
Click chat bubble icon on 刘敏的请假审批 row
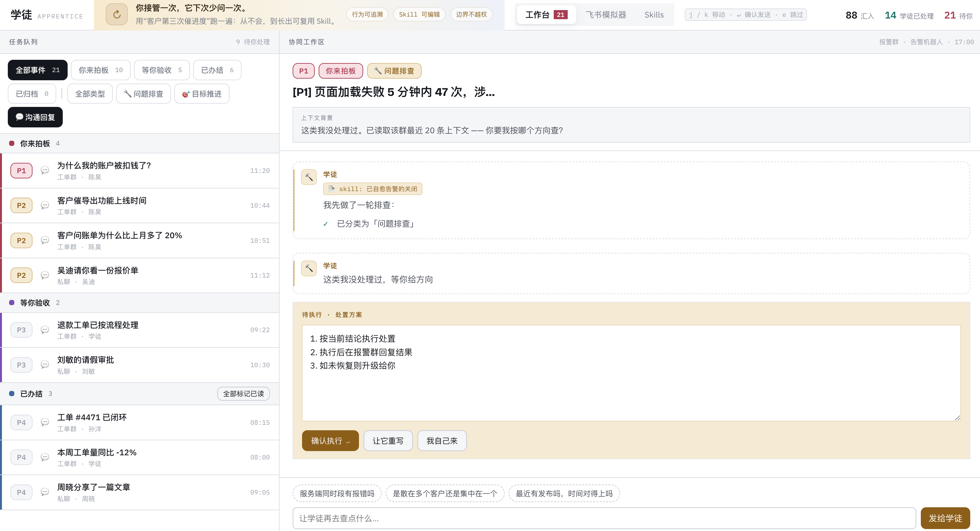(x=45, y=365)
